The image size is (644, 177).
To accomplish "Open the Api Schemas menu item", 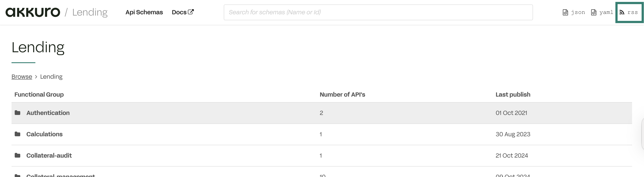I will (144, 12).
